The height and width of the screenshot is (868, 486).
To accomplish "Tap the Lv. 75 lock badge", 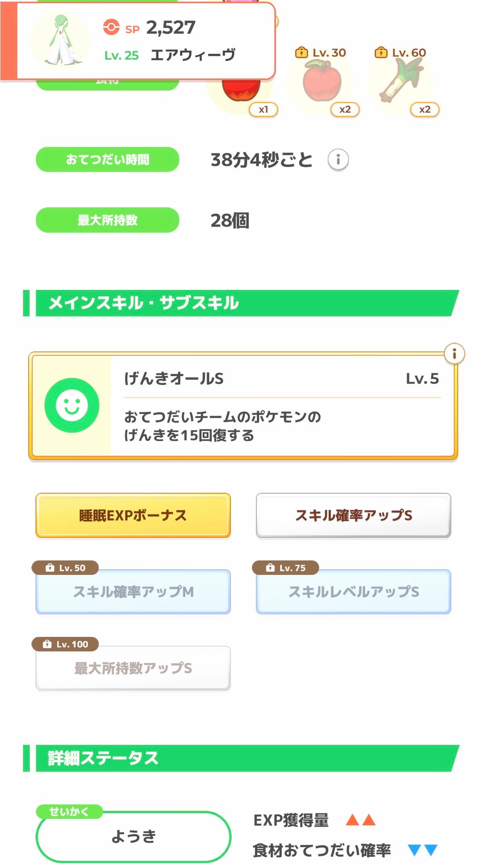I will [x=285, y=568].
